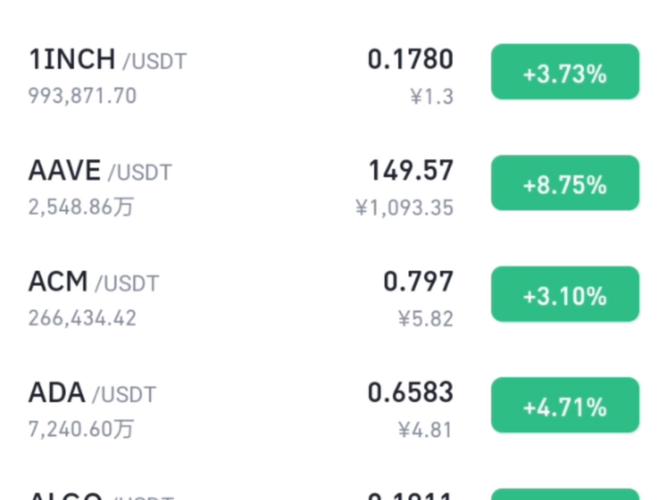Click the ¥1.3 1INCH yuan value

pos(432,97)
